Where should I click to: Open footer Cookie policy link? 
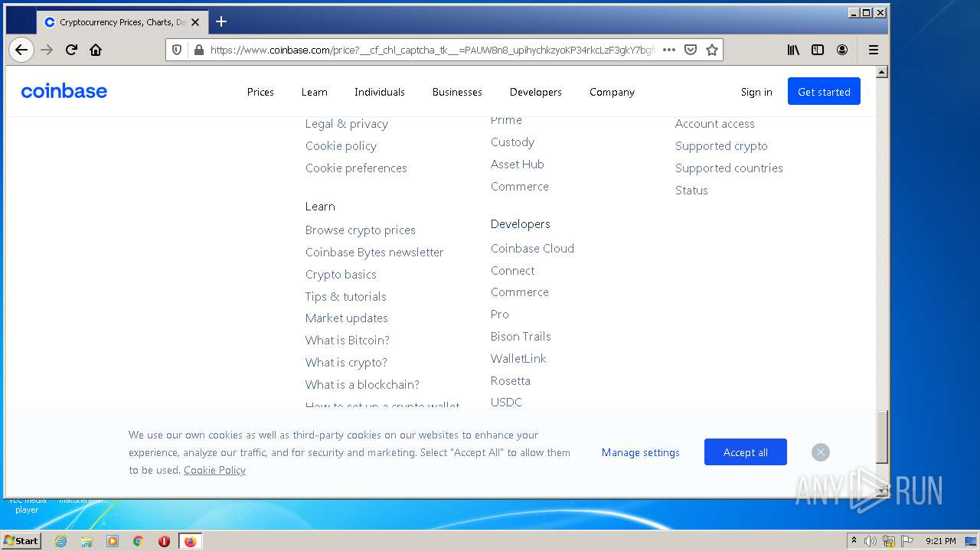click(x=341, y=146)
